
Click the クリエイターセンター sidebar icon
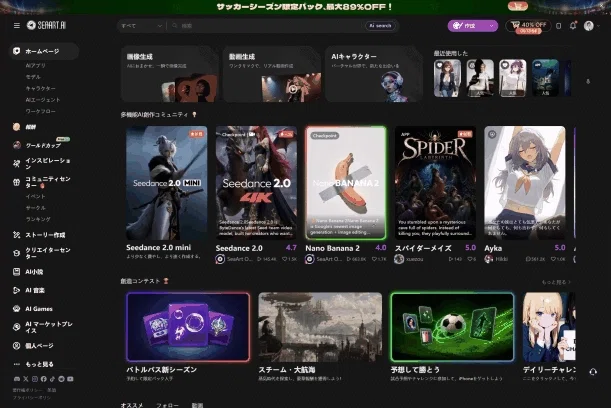[x=16, y=253]
